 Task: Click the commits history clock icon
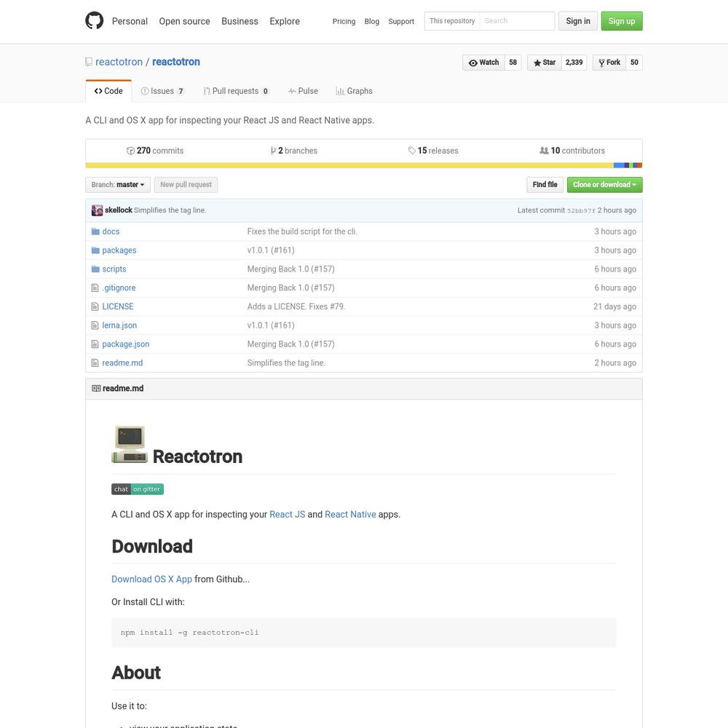[130, 151]
